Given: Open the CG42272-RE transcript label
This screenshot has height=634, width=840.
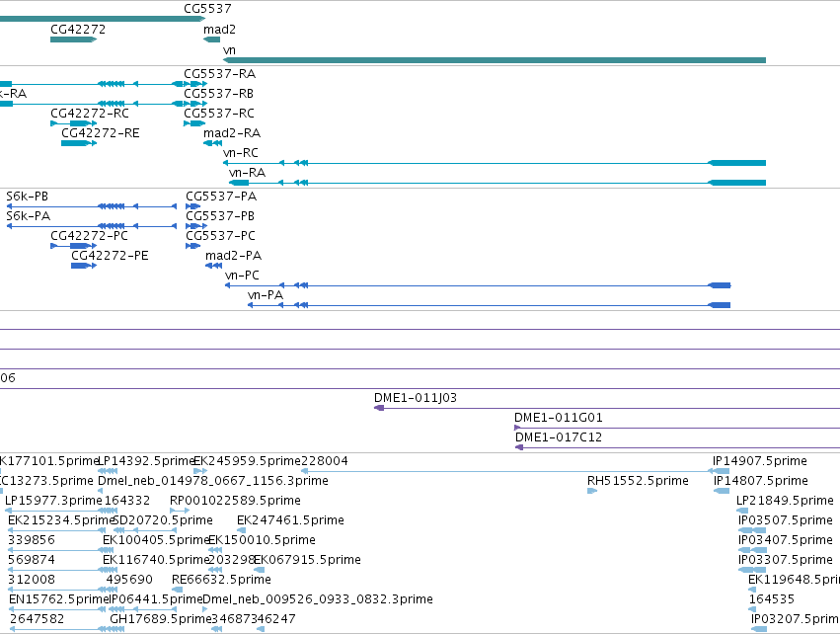Looking at the screenshot, I should (100, 133).
